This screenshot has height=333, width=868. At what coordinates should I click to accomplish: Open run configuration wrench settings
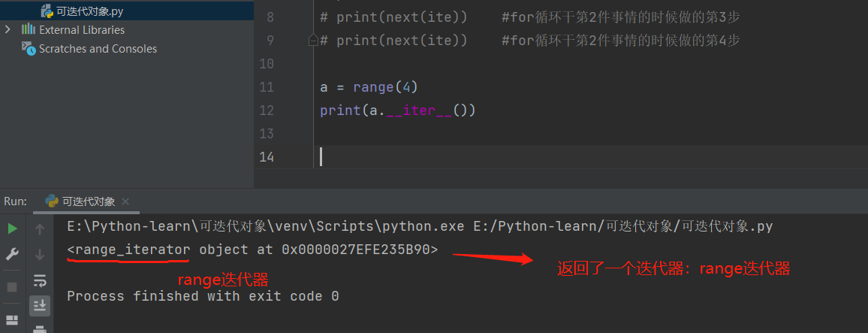point(12,254)
